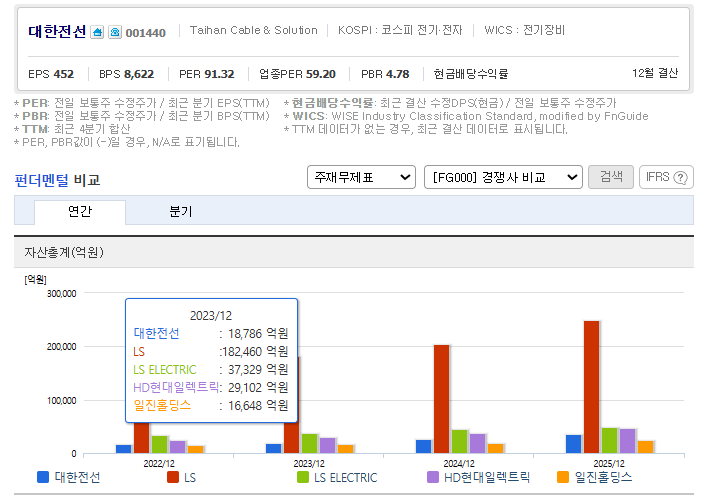This screenshot has width=705, height=503.
Task: Click the 2025/12 axis label
Action: 609,463
